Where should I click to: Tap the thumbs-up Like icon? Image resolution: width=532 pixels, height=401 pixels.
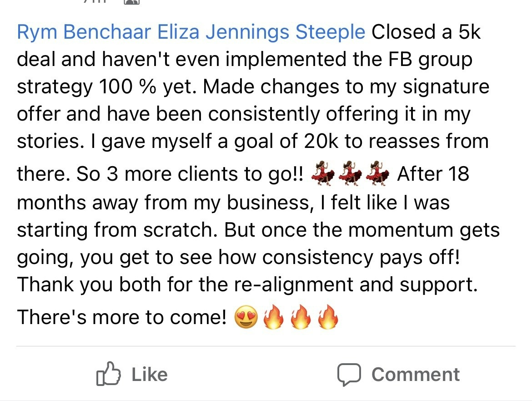click(109, 375)
